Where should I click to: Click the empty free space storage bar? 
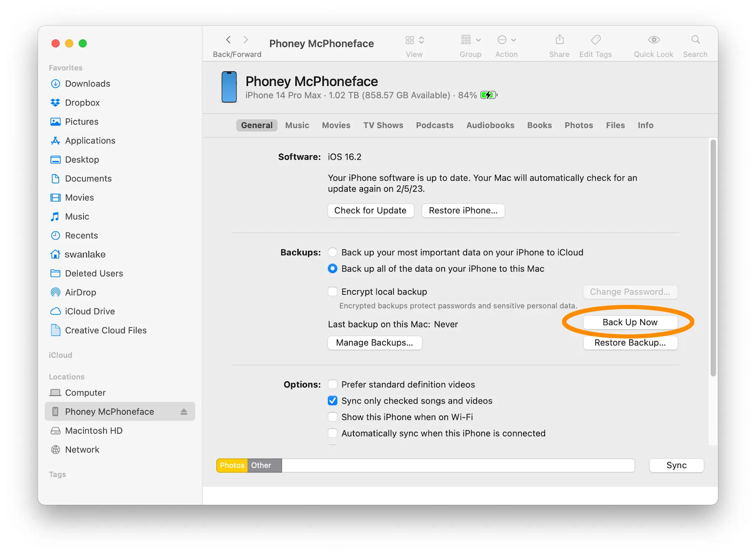(458, 465)
